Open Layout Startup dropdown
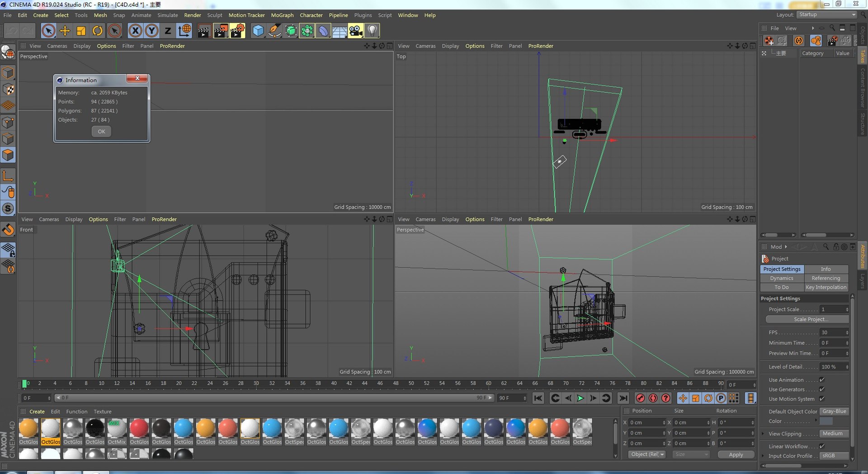This screenshot has width=868, height=474. pos(827,14)
